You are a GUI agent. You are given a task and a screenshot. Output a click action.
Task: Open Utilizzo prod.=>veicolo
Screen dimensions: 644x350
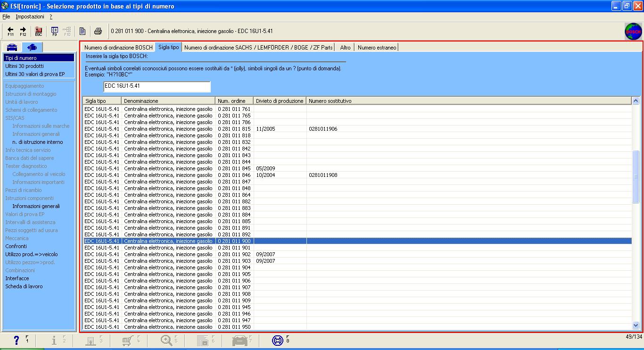point(31,254)
